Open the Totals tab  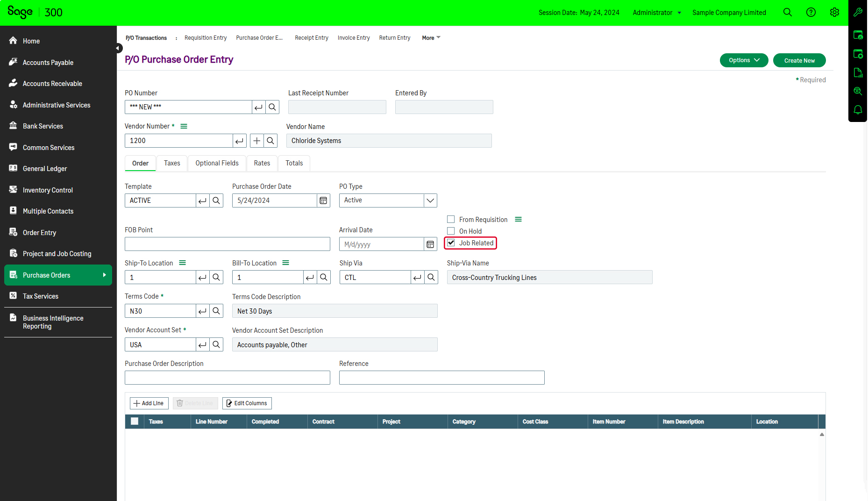point(294,163)
